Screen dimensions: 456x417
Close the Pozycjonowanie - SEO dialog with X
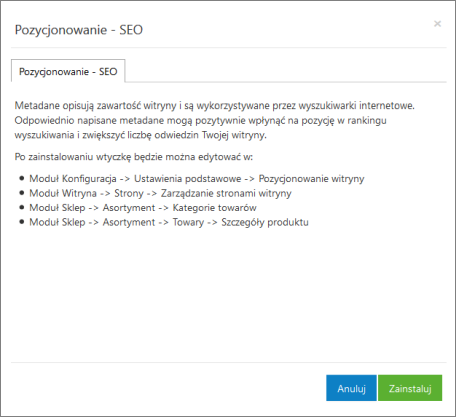coord(437,24)
